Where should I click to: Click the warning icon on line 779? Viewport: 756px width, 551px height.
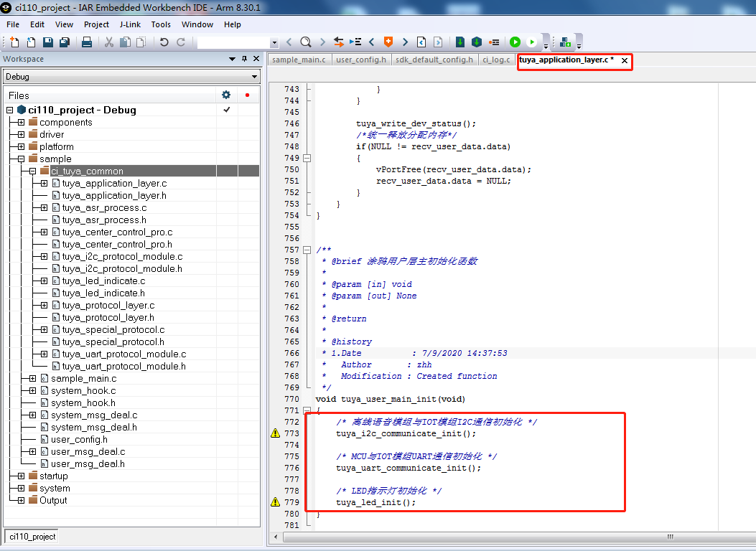tap(275, 502)
